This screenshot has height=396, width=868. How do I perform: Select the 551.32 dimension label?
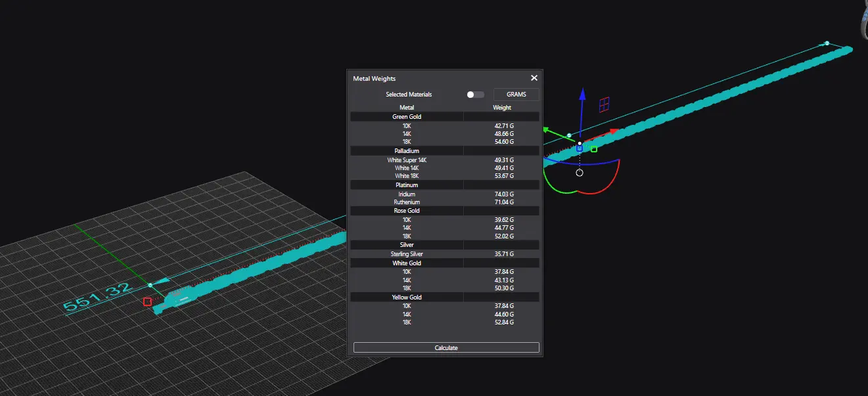(x=98, y=297)
